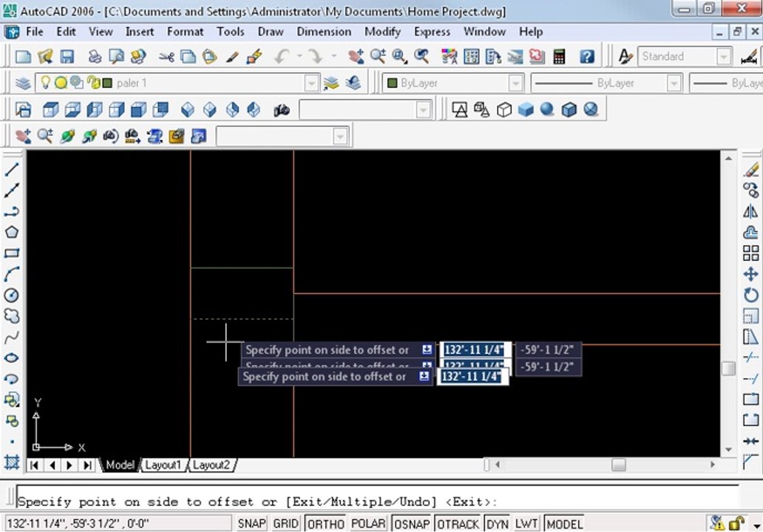763x532 pixels.
Task: Expand the dynamic prompt options arrow in top tooltip
Action: tap(427, 349)
